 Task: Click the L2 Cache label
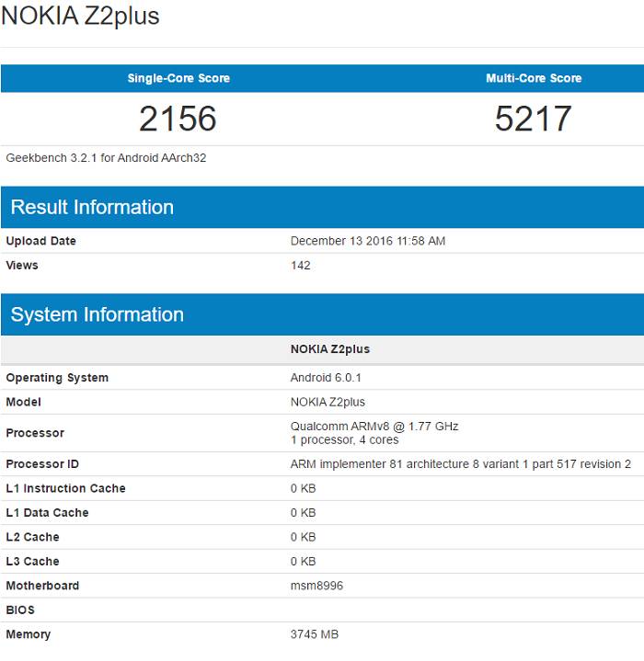32,537
